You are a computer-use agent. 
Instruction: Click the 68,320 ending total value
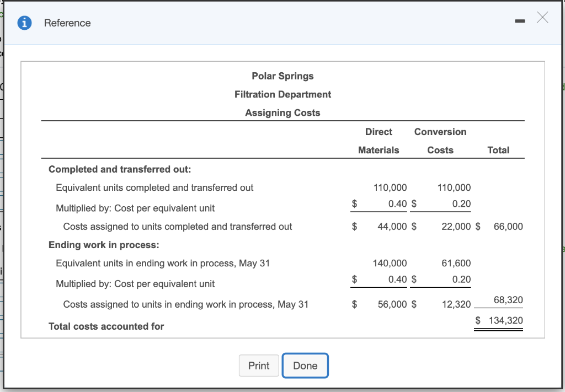508,300
